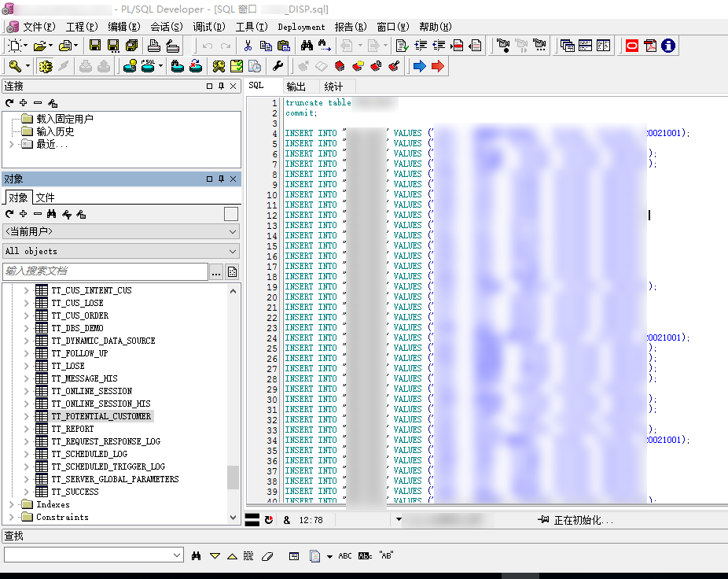Click the blue info circle icon

coord(668,46)
